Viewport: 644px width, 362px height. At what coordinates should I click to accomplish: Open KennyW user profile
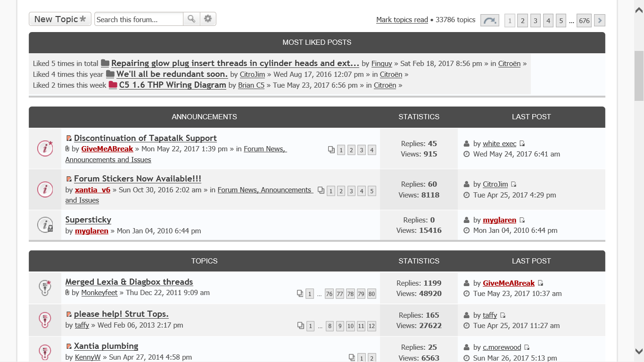[x=88, y=357]
